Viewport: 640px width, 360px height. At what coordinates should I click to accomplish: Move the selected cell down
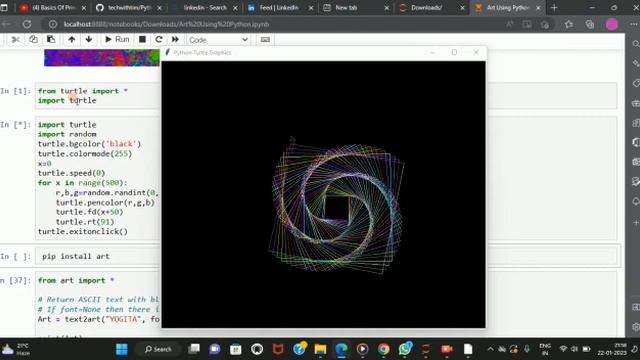89,40
